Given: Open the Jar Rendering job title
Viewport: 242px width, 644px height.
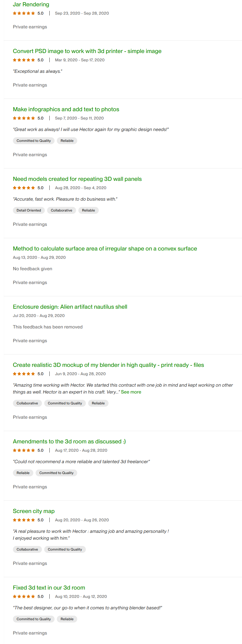Looking at the screenshot, I should (31, 5).
